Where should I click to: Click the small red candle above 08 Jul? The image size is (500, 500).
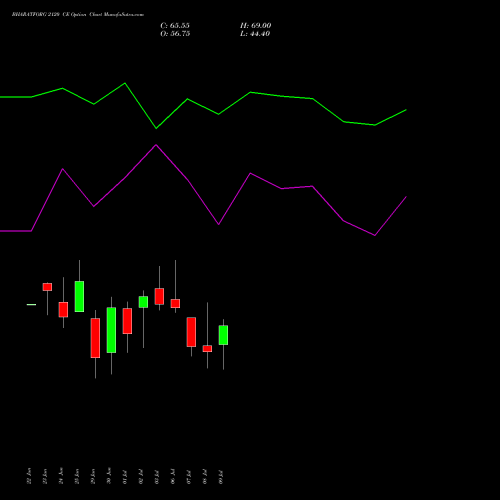207,349
